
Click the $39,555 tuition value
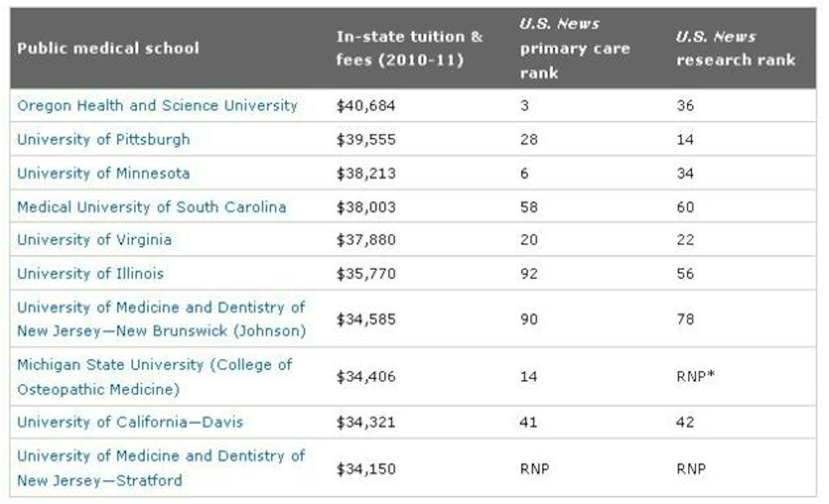366,139
